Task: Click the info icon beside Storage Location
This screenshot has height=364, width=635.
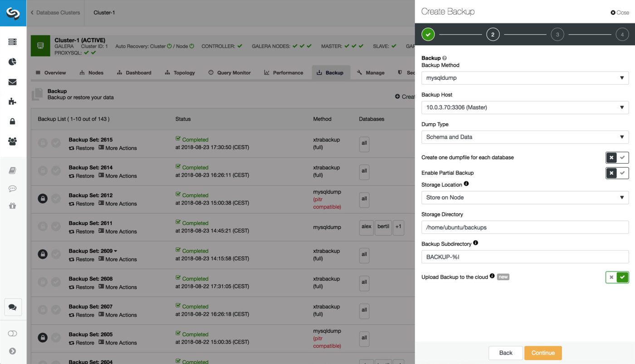Action: 466,184
